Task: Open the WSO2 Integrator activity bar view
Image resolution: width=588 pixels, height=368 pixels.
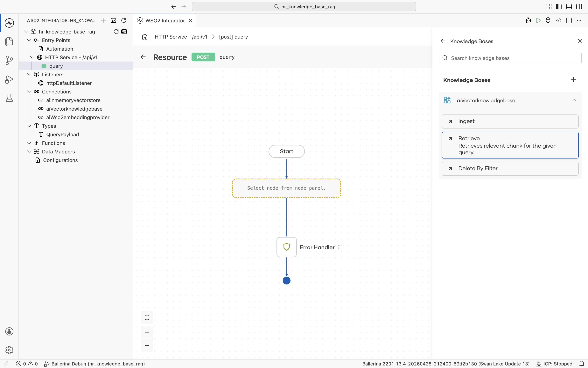Action: point(9,23)
